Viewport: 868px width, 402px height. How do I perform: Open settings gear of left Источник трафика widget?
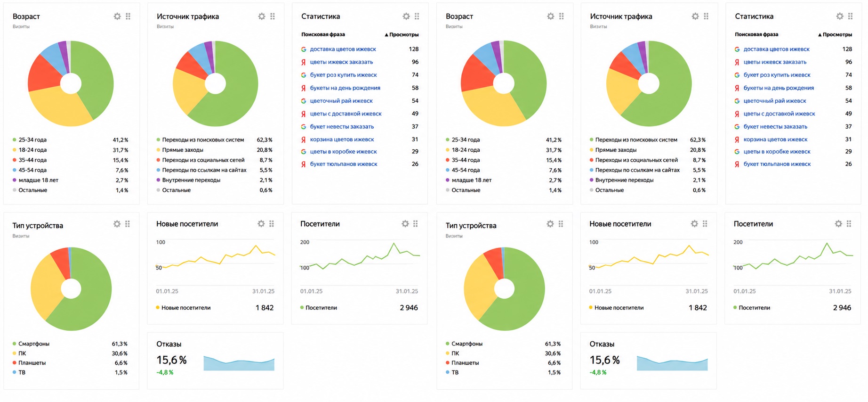[262, 16]
